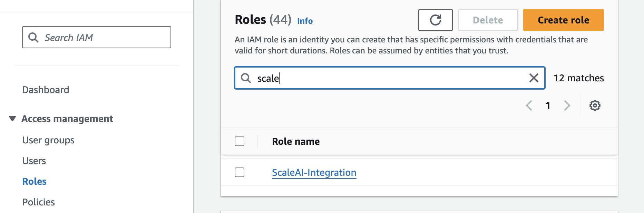
Task: Go to the next page arrow
Action: 567,105
